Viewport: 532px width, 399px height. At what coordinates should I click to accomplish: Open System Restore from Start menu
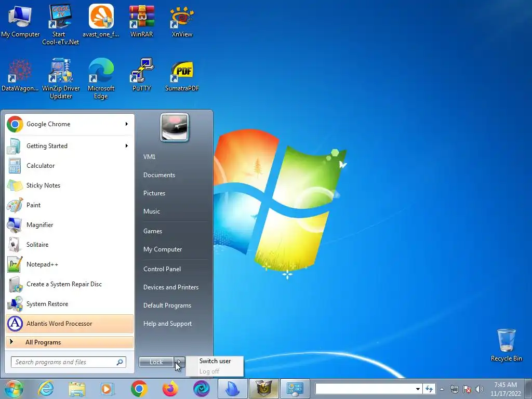click(x=70, y=303)
